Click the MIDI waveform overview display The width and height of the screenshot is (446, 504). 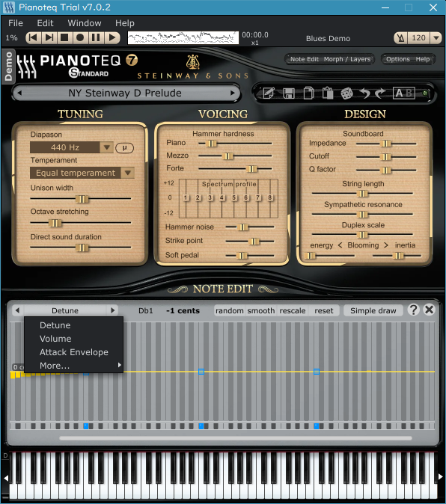coord(183,37)
